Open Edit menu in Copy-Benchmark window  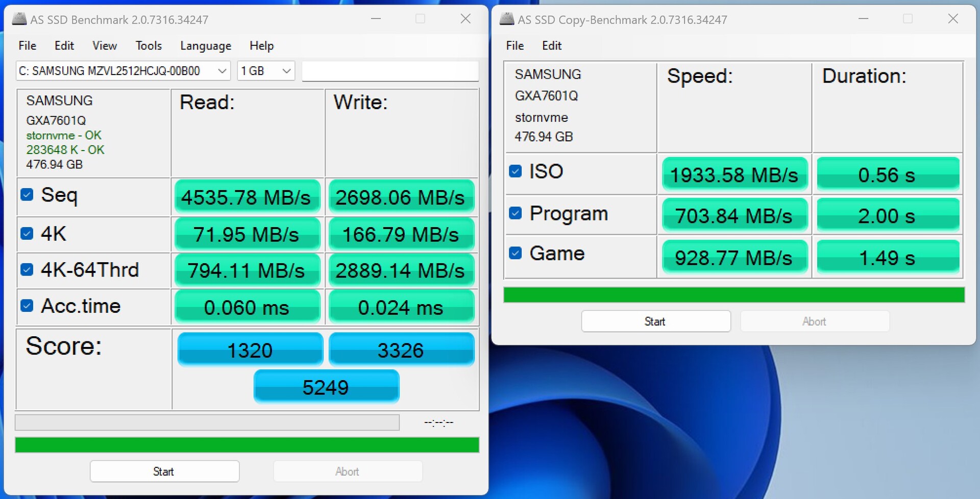(x=552, y=45)
